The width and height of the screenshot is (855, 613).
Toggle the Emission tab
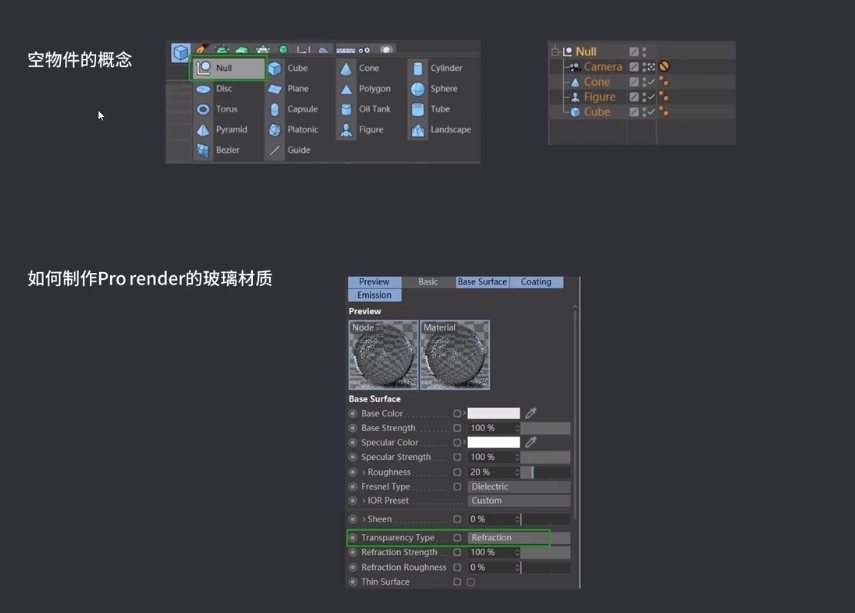374,295
